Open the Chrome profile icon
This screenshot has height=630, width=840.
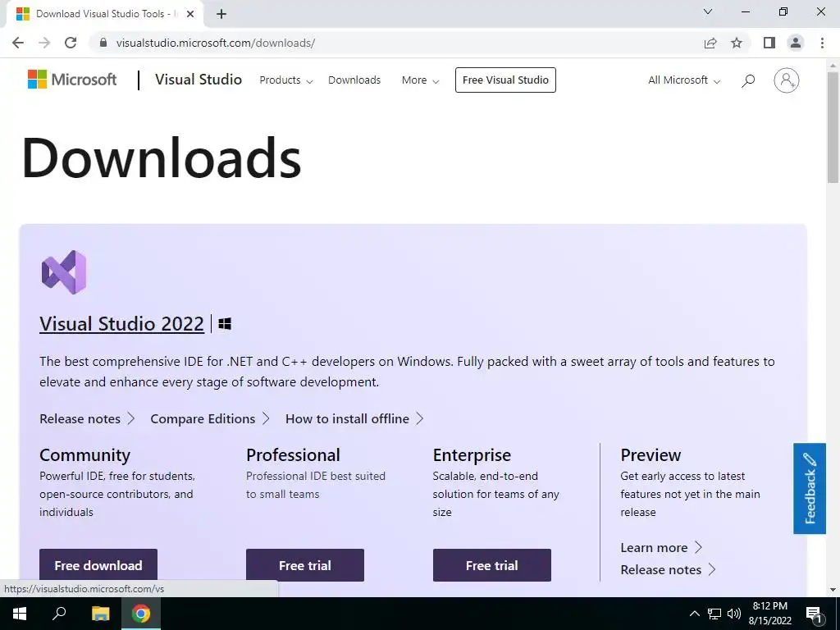coord(796,43)
